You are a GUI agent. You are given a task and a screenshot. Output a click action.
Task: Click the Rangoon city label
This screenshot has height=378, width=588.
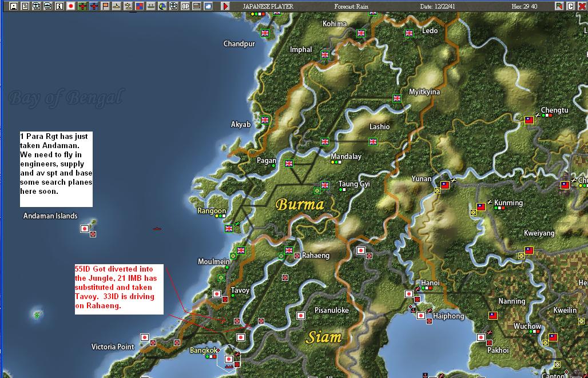212,211
